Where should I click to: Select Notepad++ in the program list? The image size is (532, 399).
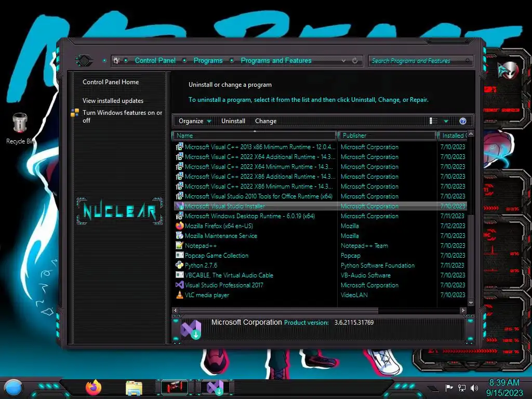[321, 245]
